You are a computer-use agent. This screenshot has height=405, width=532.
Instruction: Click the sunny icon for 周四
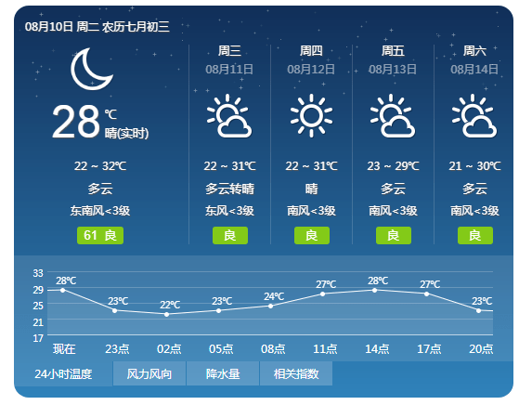click(311, 116)
